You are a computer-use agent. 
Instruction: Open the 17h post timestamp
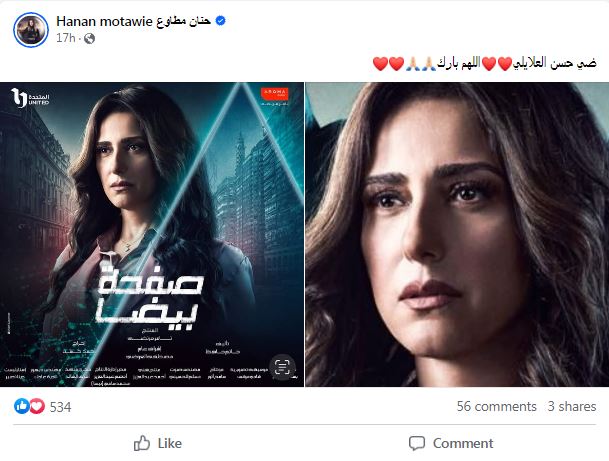pyautogui.click(x=65, y=38)
